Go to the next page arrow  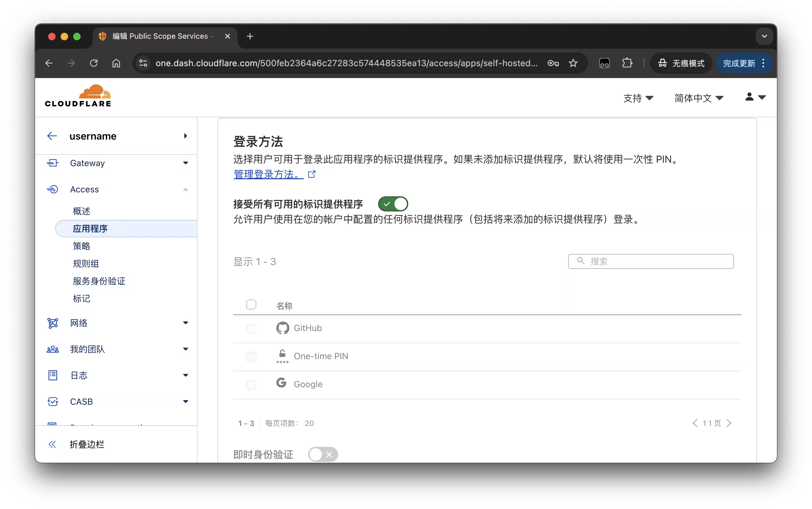(729, 423)
